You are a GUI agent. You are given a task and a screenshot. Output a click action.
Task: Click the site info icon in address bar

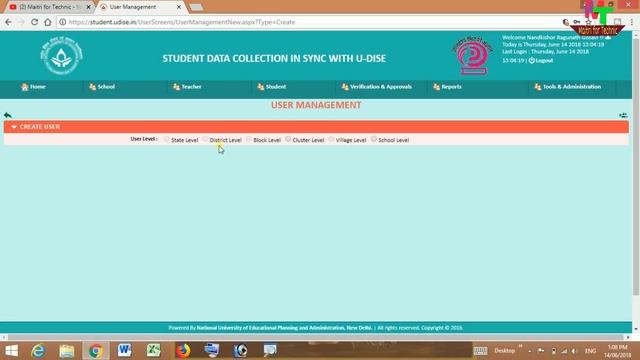(x=62, y=22)
